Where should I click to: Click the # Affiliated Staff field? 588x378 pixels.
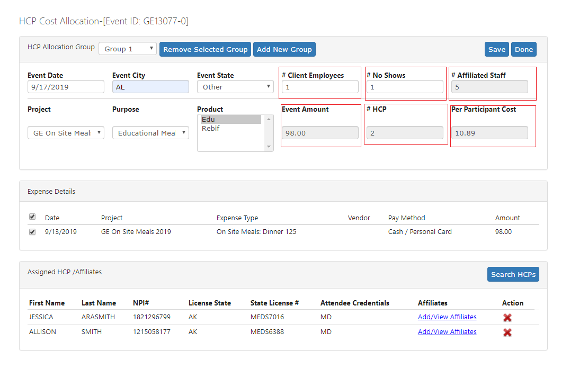click(x=489, y=87)
